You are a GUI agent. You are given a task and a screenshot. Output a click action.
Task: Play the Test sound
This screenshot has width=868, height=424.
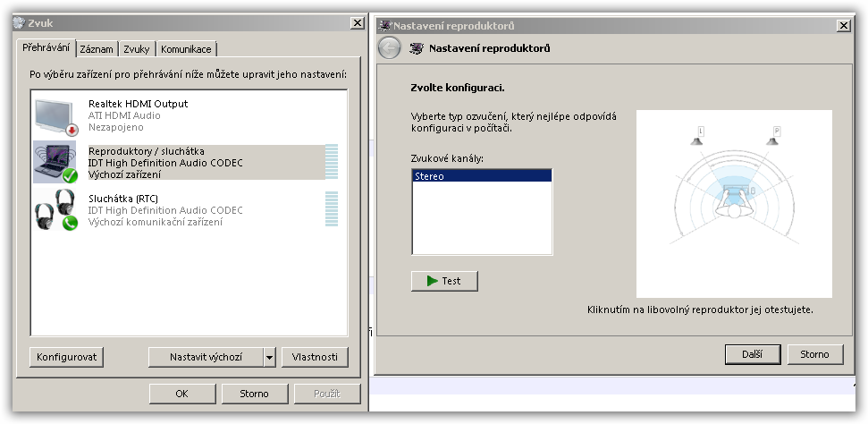[x=444, y=281]
